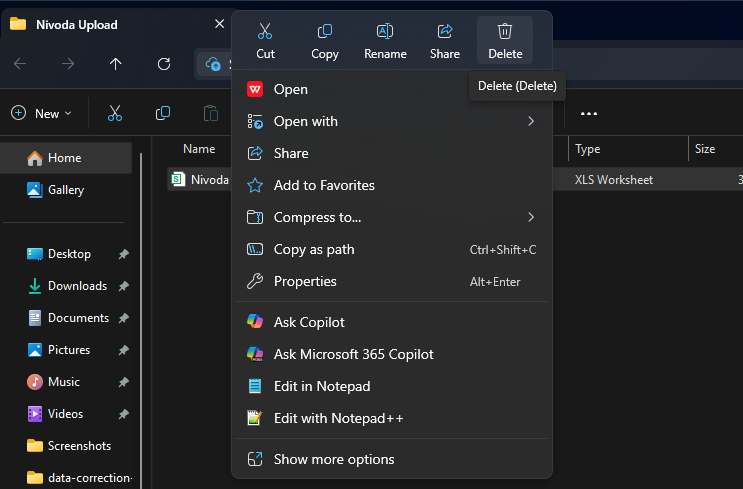Select the Nivoda Upload tab
Image resolution: width=743 pixels, height=489 pixels.
pyautogui.click(x=114, y=25)
